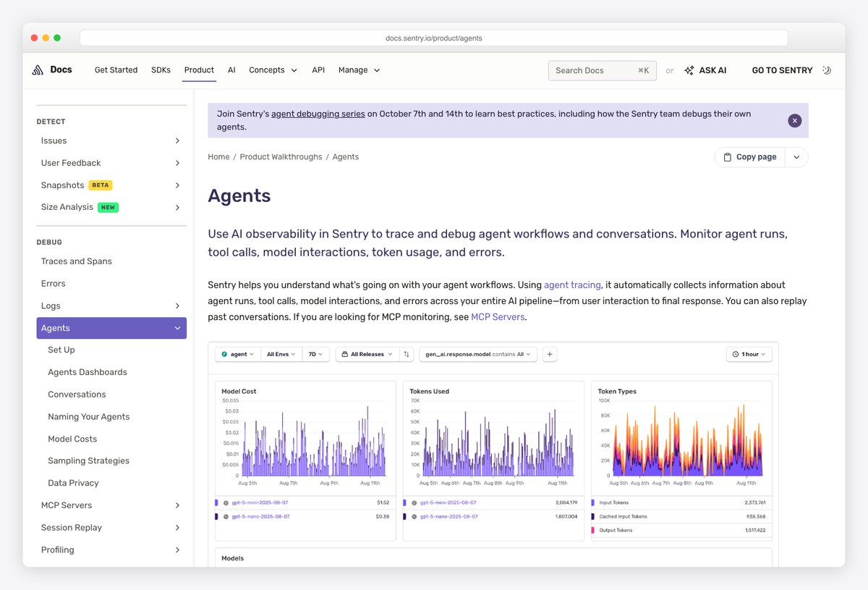Click the sort arrows icon beside All Releases
The image size is (868, 590).
[407, 355]
